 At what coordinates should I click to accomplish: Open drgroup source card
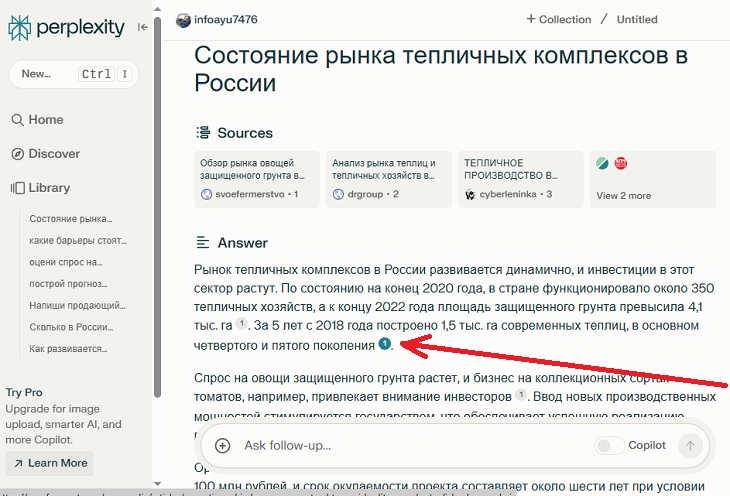[389, 179]
